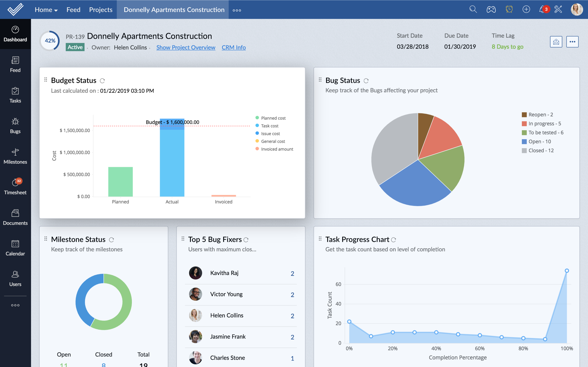The width and height of the screenshot is (588, 367).
Task: Select Projects menu tab
Action: click(x=100, y=9)
